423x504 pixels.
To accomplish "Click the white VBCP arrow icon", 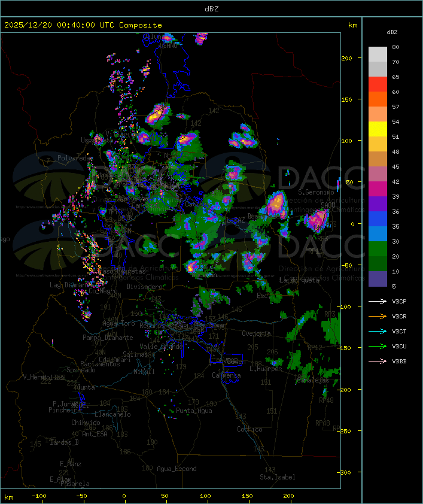I will tap(378, 301).
